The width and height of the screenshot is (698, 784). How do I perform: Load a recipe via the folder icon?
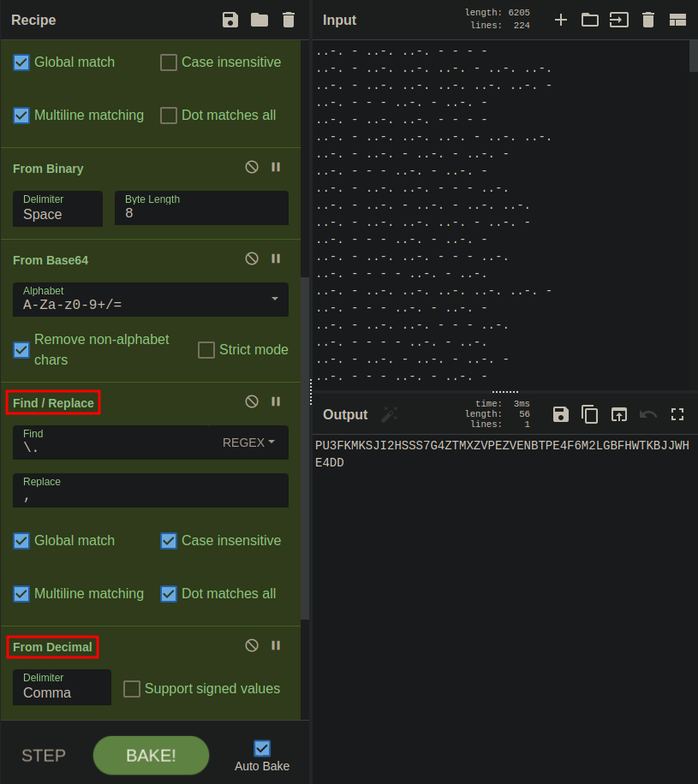point(260,20)
